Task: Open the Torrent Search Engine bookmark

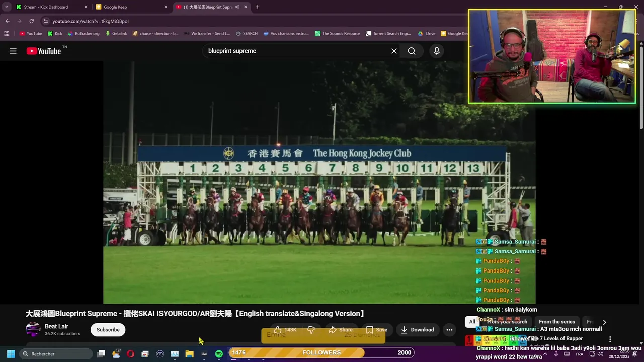Action: point(388,34)
